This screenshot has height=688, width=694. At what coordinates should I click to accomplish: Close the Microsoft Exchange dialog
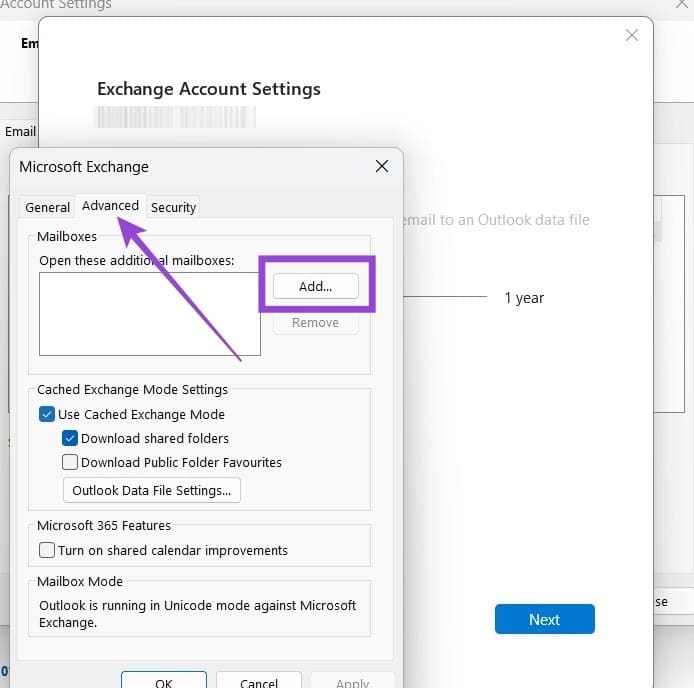click(x=382, y=166)
